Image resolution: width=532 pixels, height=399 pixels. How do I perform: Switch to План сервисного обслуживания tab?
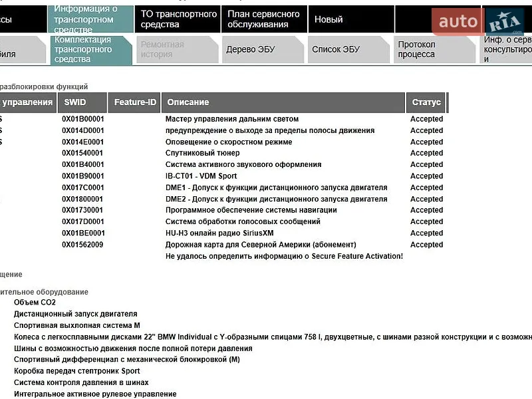click(264, 19)
